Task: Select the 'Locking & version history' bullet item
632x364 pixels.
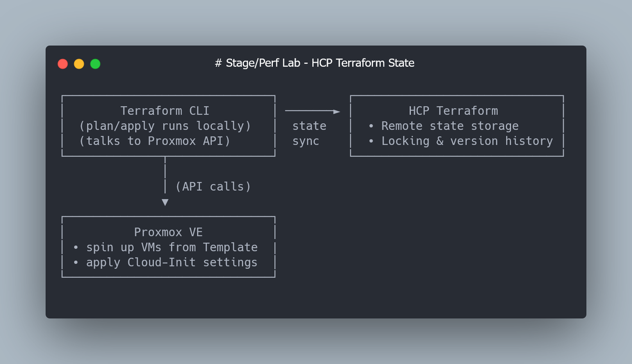Action: (x=467, y=141)
